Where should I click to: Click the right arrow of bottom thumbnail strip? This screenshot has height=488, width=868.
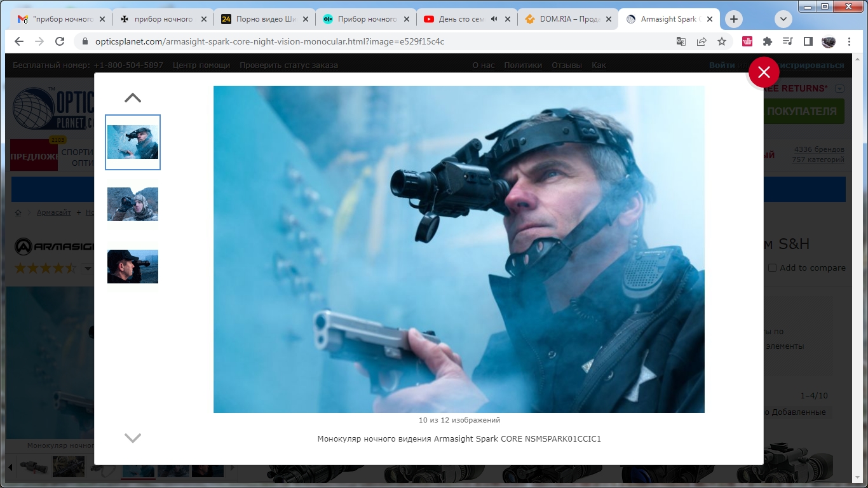pos(232,468)
